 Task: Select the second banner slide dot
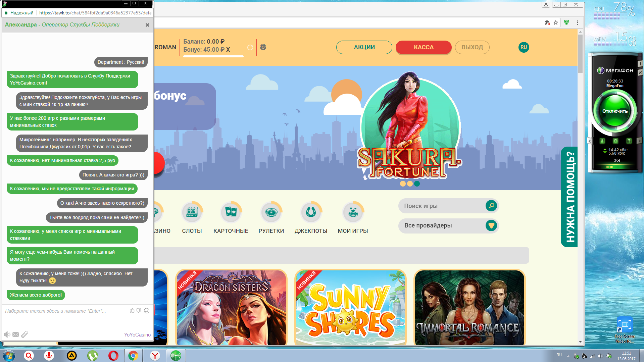click(x=410, y=184)
